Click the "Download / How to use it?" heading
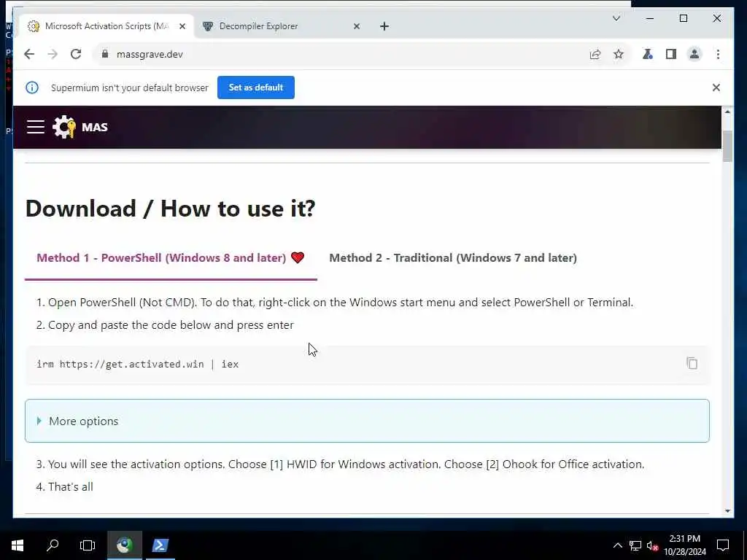Image resolution: width=747 pixels, height=560 pixels. pos(170,209)
